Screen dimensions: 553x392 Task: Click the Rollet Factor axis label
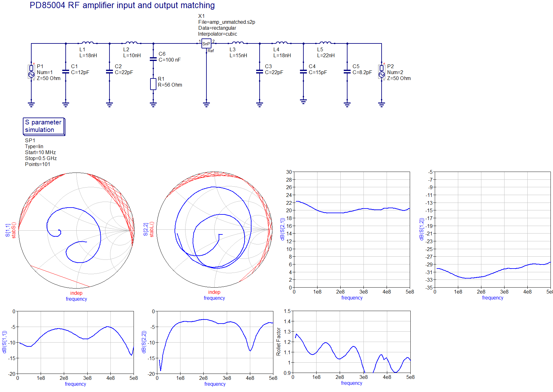[278, 342]
